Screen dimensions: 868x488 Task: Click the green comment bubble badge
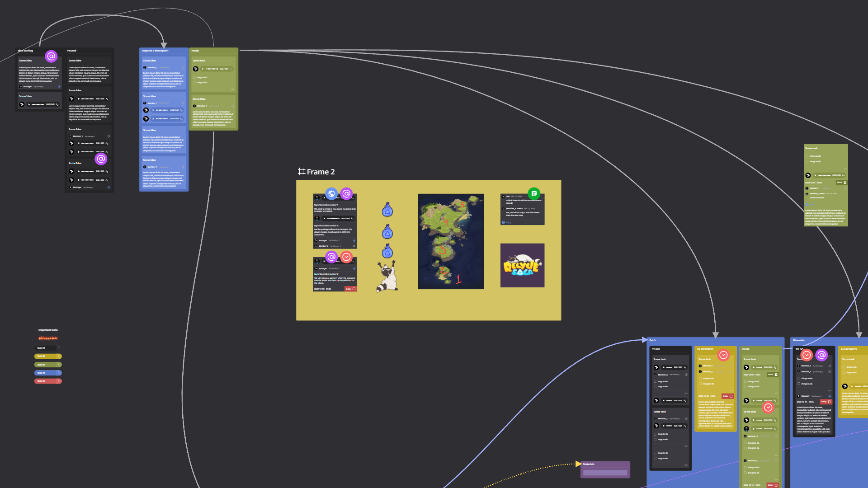click(534, 193)
